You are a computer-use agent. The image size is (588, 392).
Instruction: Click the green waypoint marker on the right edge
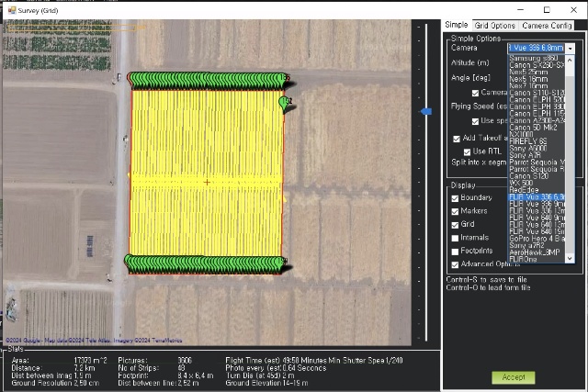point(285,102)
